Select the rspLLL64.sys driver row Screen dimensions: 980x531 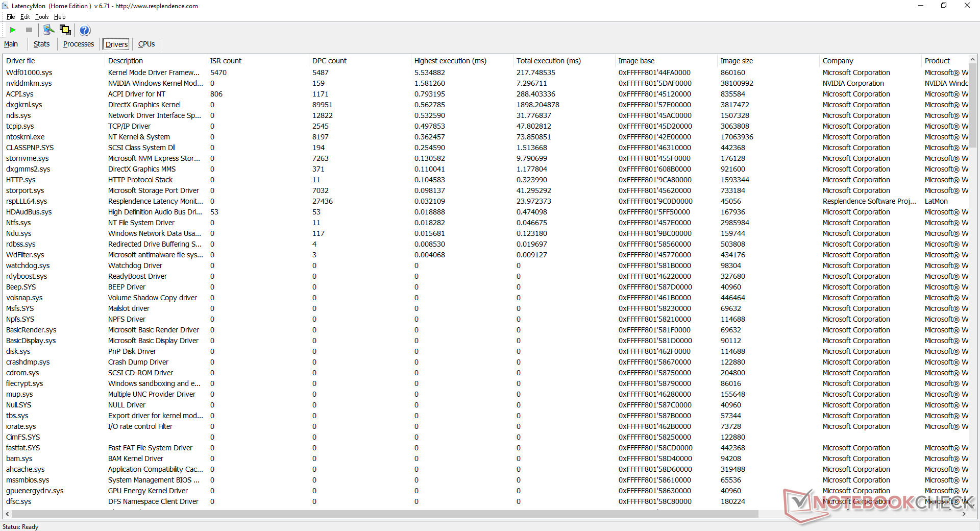pos(485,201)
